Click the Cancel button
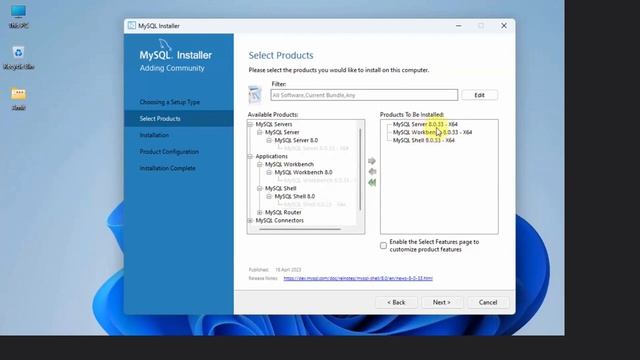The height and width of the screenshot is (360, 640). tap(488, 302)
